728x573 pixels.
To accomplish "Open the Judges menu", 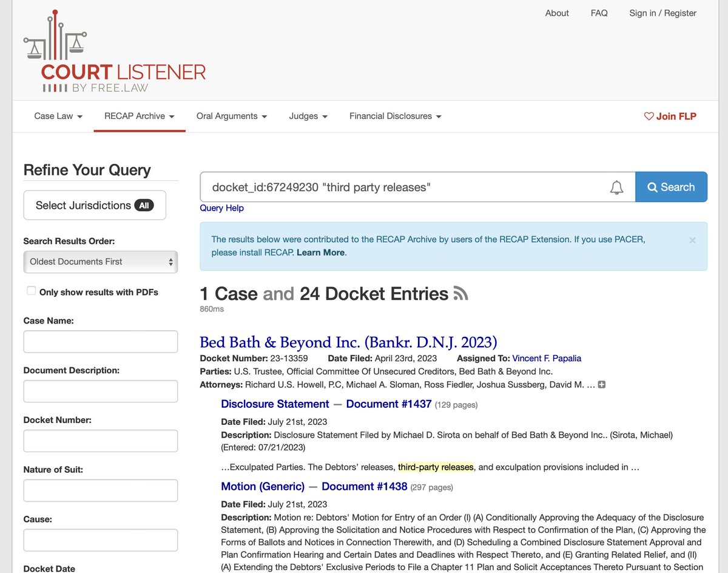I will click(x=308, y=116).
